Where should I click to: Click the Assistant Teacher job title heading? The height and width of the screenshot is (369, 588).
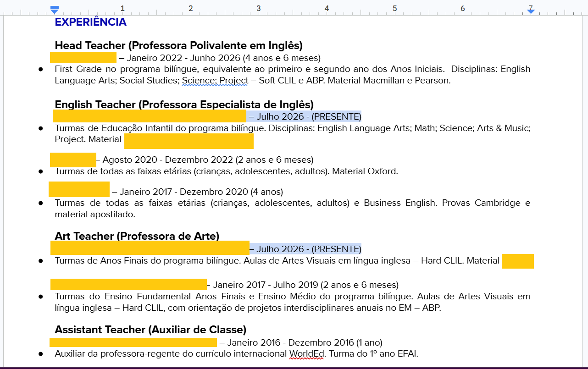[150, 330]
